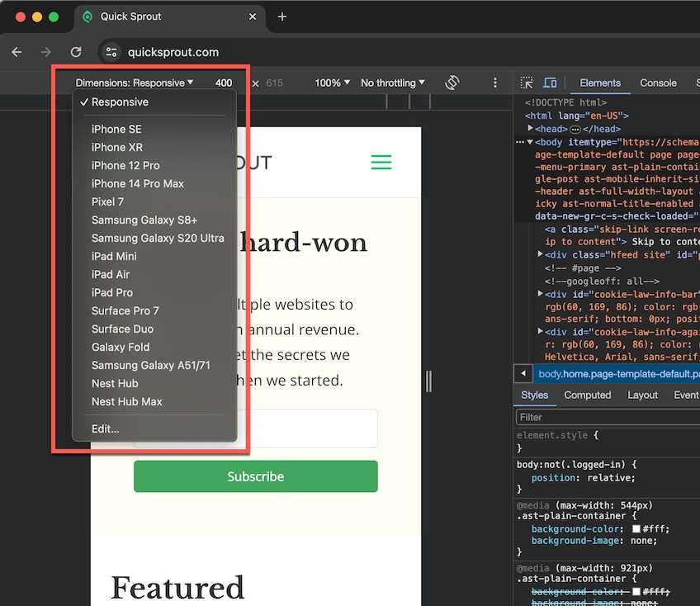The width and height of the screenshot is (700, 606).
Task: Select iPhone 12 Pro device
Action: click(154, 165)
